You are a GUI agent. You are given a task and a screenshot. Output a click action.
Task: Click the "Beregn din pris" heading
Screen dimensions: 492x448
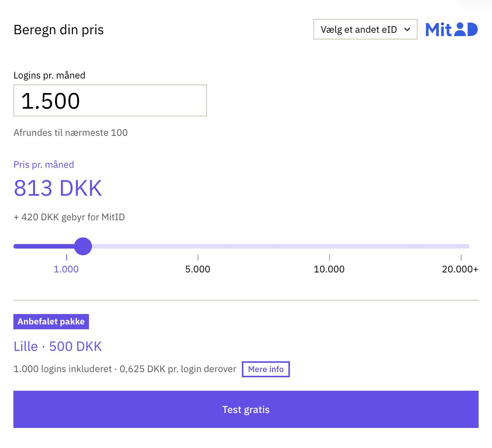[58, 30]
